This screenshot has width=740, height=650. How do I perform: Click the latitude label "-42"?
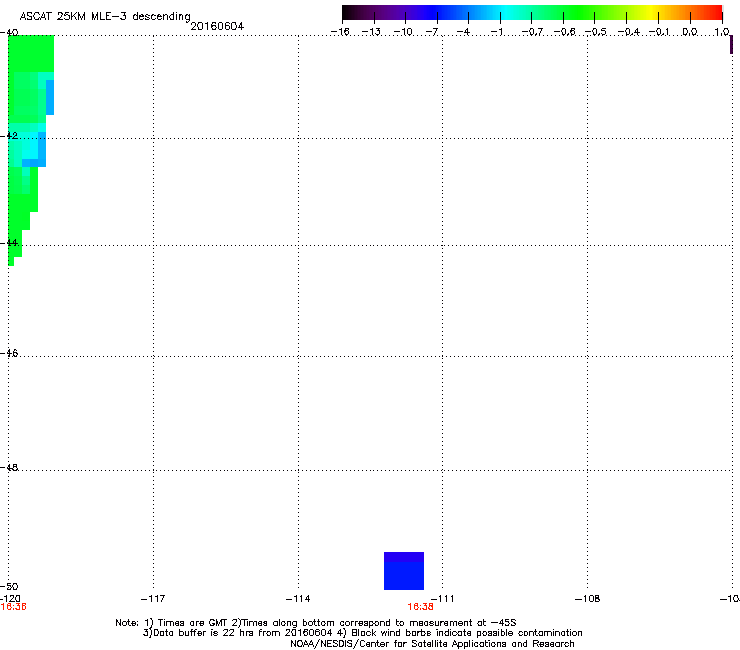[x=9, y=135]
